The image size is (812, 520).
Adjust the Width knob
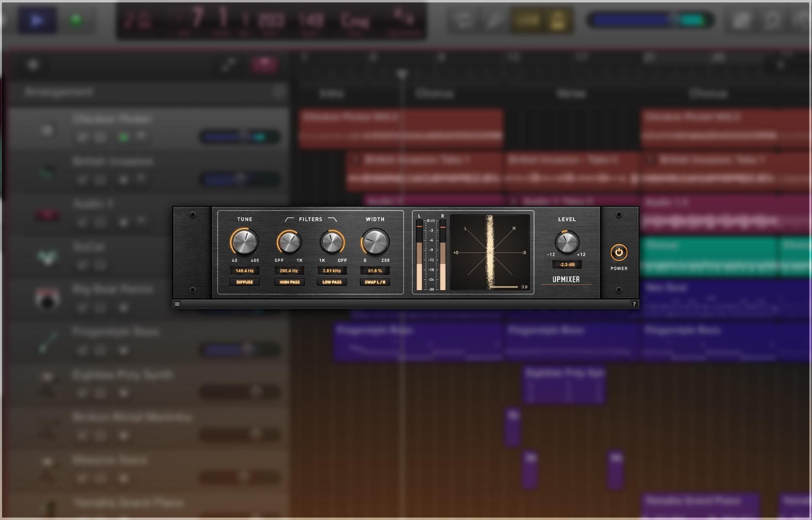tap(375, 242)
